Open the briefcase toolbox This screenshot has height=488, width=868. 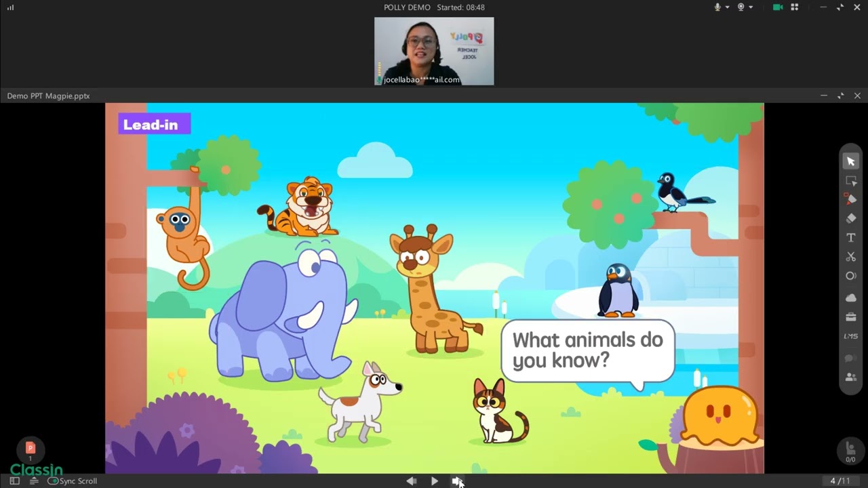click(x=850, y=317)
